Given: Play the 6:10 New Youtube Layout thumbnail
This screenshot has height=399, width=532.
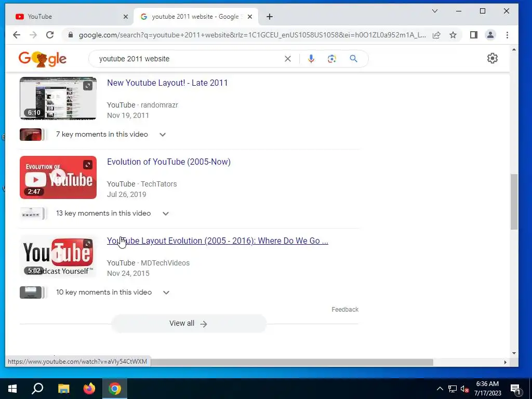Looking at the screenshot, I should (x=58, y=98).
